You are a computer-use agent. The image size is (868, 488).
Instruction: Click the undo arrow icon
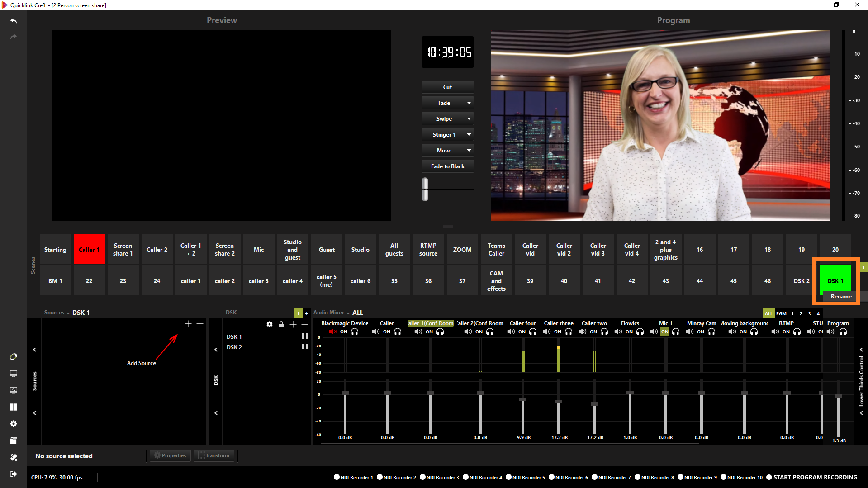[x=14, y=21]
